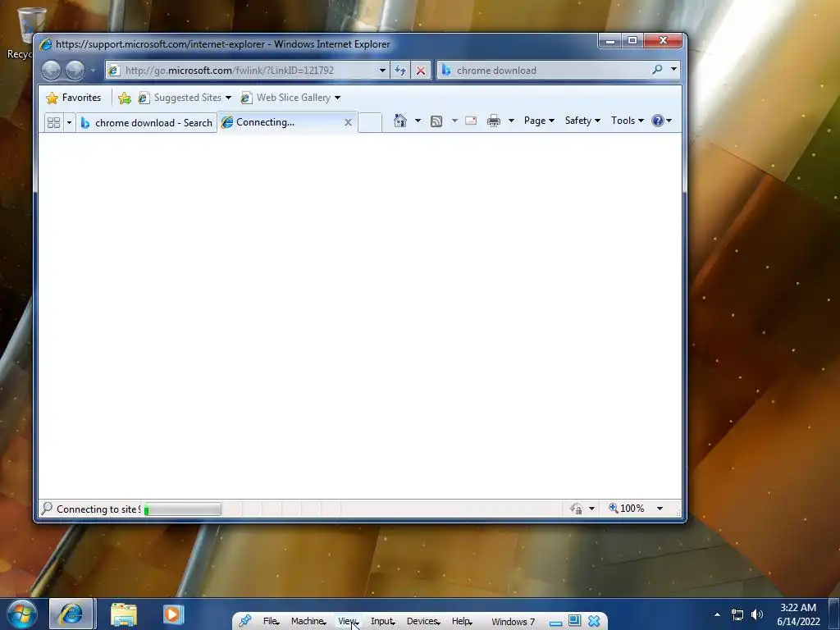The width and height of the screenshot is (840, 630).
Task: Click in the address bar URL
Action: 230,71
